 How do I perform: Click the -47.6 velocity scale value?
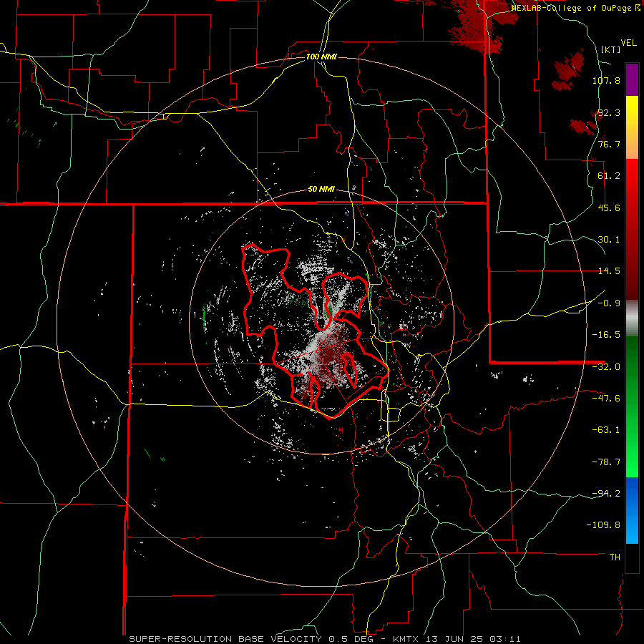point(606,399)
